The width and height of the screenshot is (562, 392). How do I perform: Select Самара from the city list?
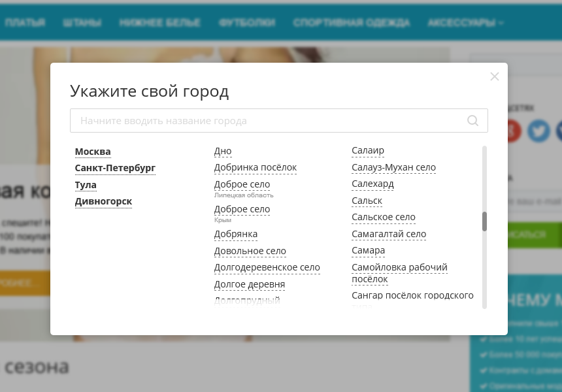click(x=368, y=250)
